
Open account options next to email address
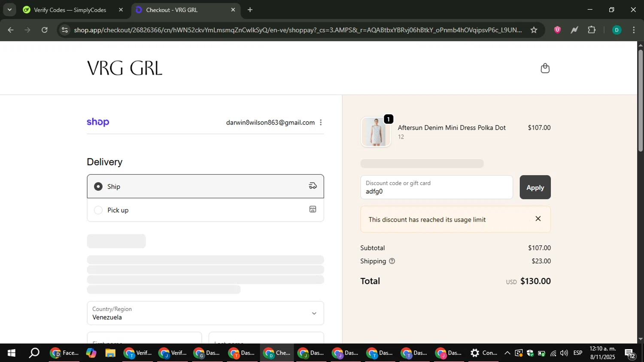pyautogui.click(x=321, y=122)
